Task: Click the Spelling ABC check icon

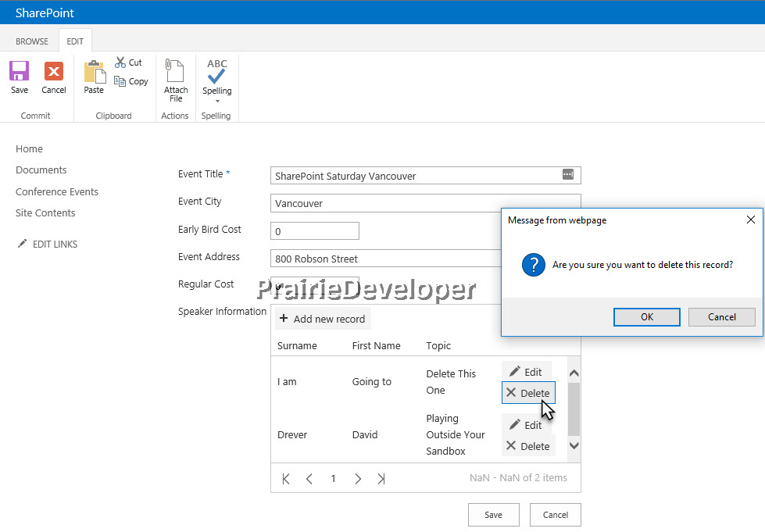Action: click(x=216, y=72)
